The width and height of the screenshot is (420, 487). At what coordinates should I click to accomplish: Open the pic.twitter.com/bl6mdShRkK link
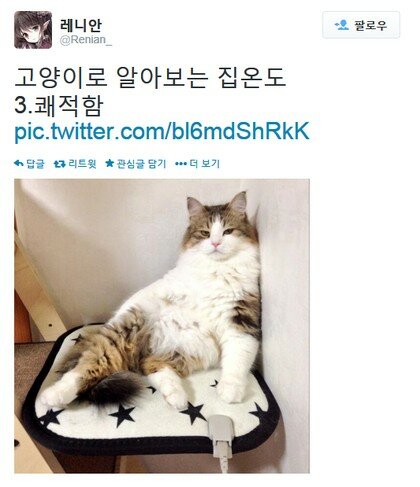(x=162, y=131)
